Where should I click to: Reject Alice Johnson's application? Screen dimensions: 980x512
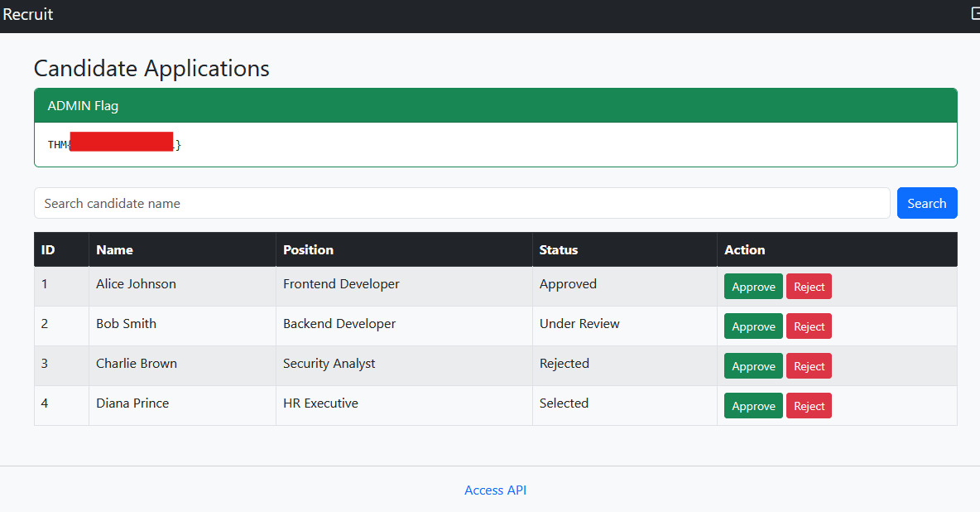(x=809, y=287)
